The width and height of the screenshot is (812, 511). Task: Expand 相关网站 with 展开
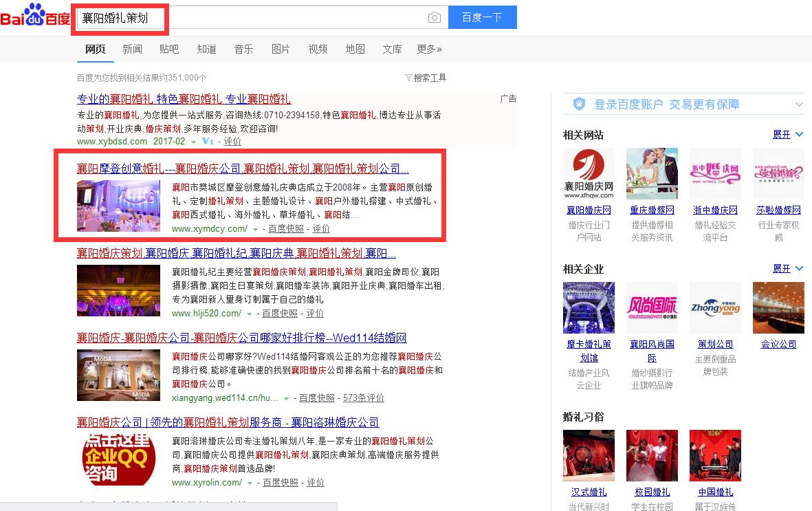tap(788, 135)
